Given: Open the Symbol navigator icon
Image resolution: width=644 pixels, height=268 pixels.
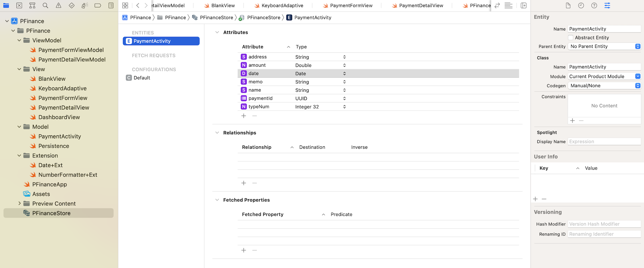Looking at the screenshot, I should 32,5.
